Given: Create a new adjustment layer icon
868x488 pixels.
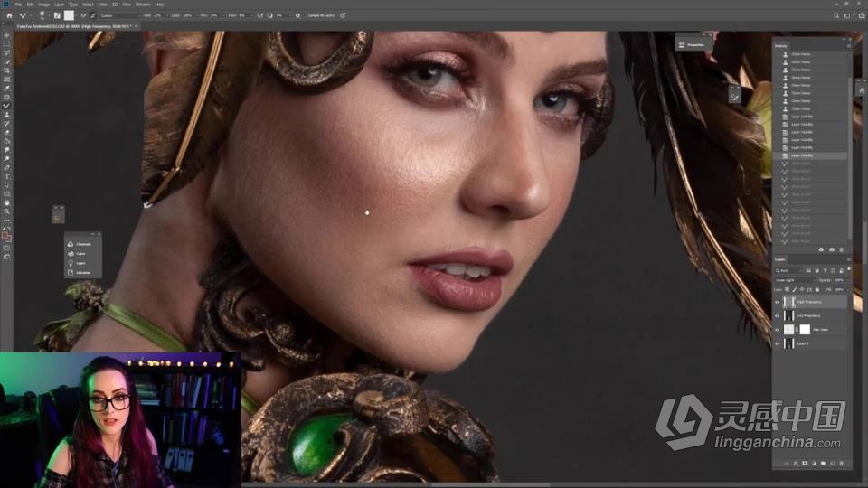Looking at the screenshot, I should tap(815, 463).
